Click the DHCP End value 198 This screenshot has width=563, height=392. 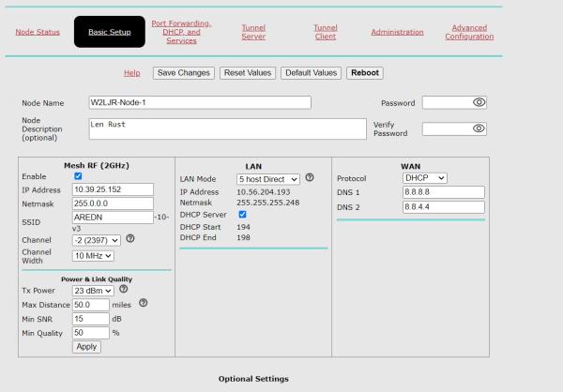tap(243, 237)
